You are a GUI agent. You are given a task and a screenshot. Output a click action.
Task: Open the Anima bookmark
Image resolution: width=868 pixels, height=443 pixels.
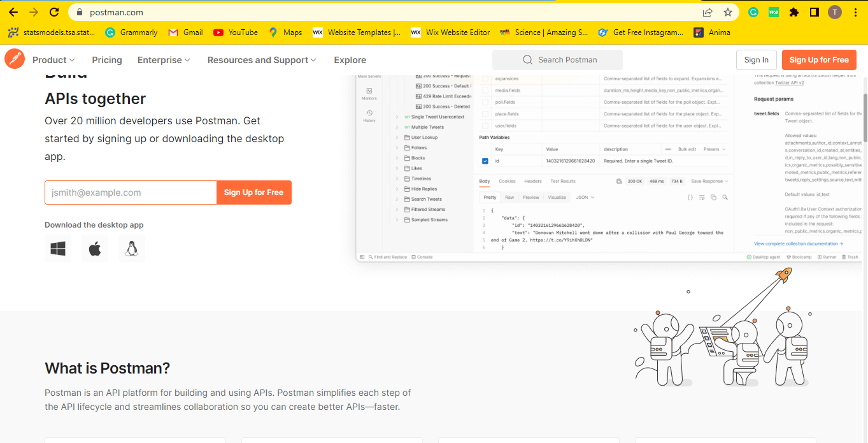pos(712,33)
